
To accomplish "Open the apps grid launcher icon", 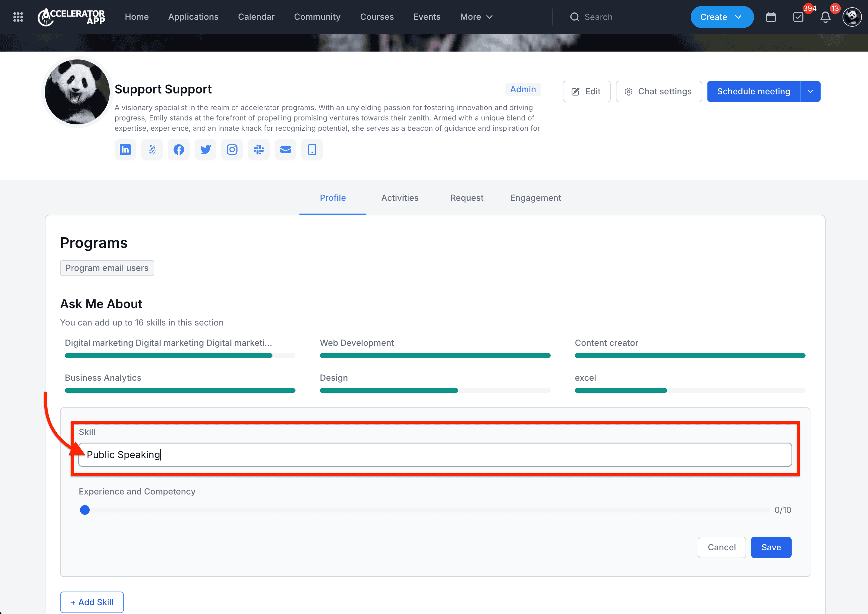I will click(18, 17).
